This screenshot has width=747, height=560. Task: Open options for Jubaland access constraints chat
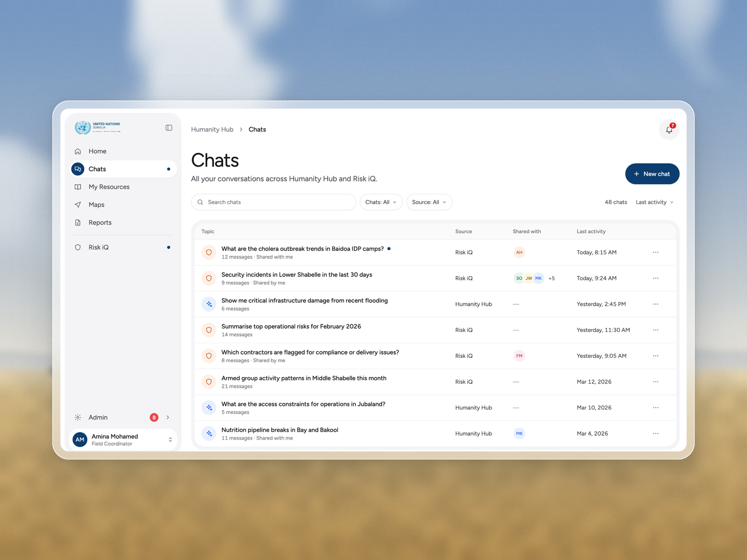tap(655, 408)
